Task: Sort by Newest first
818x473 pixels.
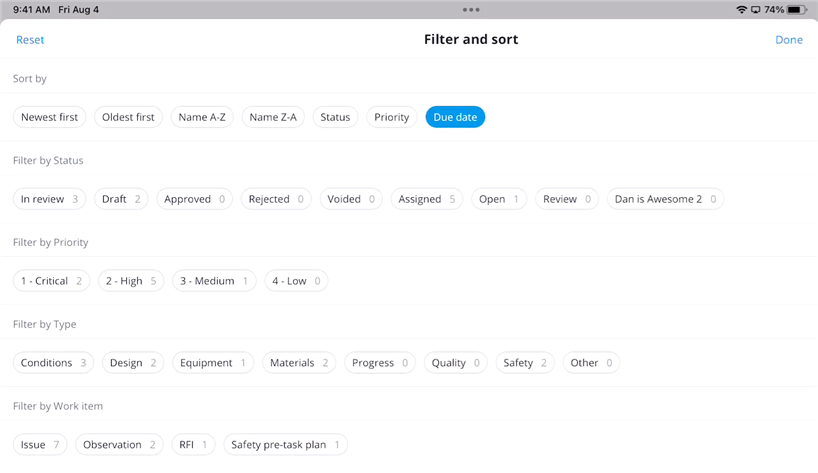Action: (49, 117)
